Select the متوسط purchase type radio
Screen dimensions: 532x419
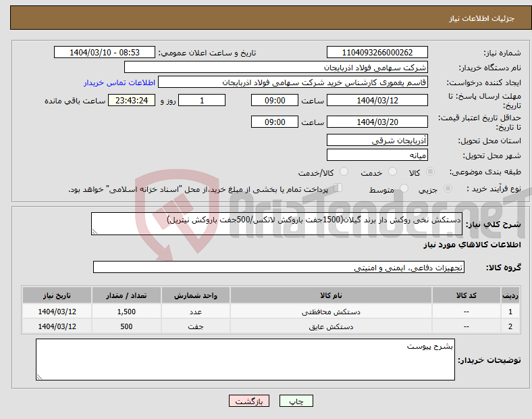tap(404, 189)
